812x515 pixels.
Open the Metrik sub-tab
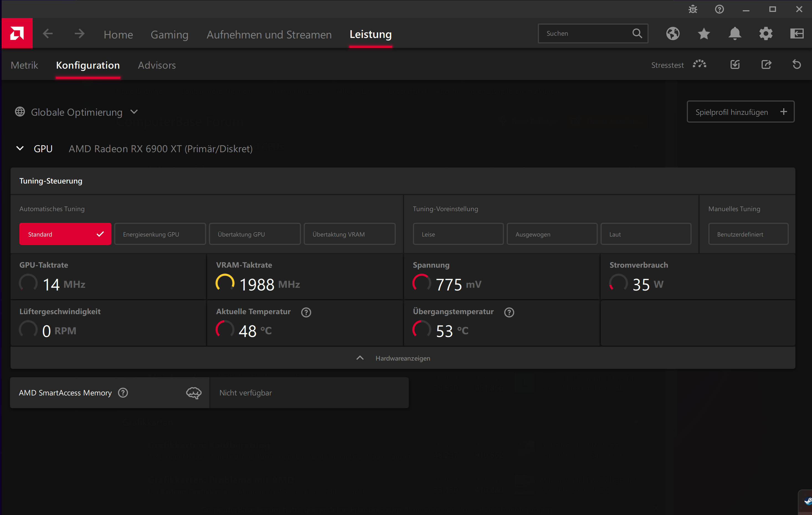(24, 65)
